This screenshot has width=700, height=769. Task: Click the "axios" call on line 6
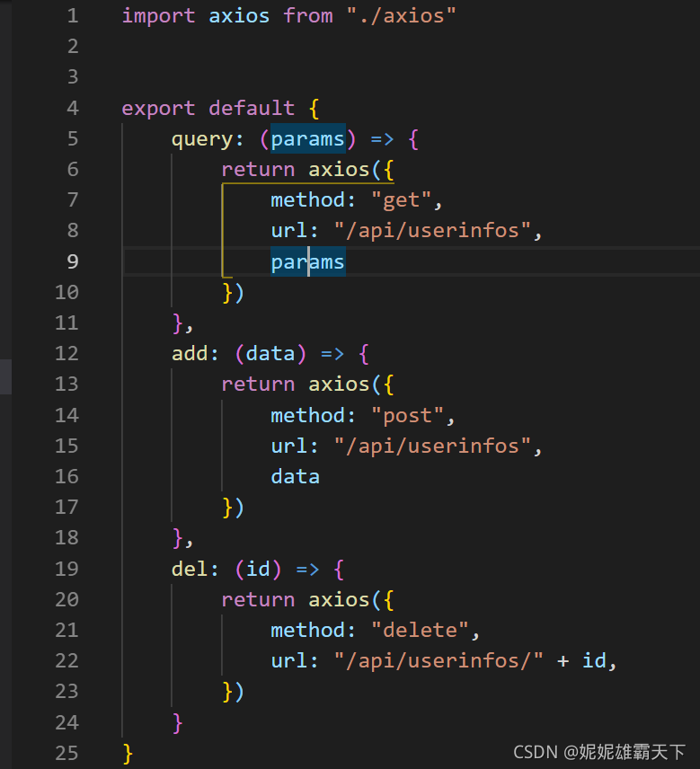pos(339,170)
